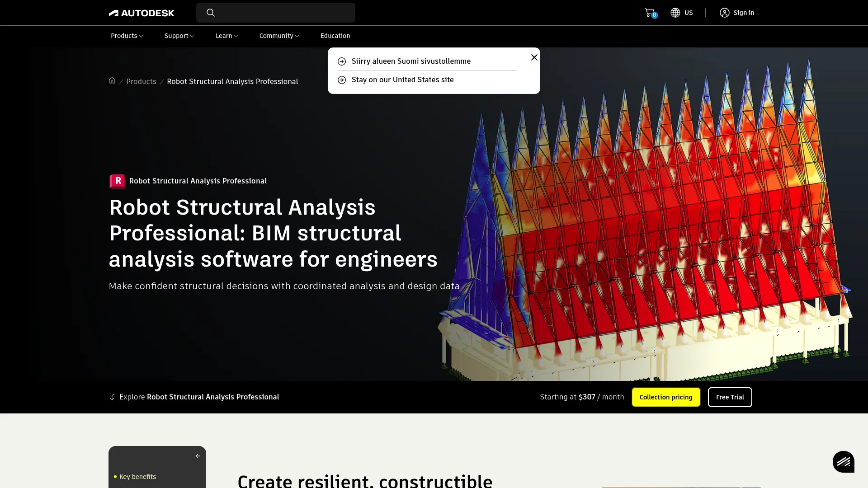Click the Make confident structural decisions subtitle
The width and height of the screenshot is (868, 488).
[284, 286]
